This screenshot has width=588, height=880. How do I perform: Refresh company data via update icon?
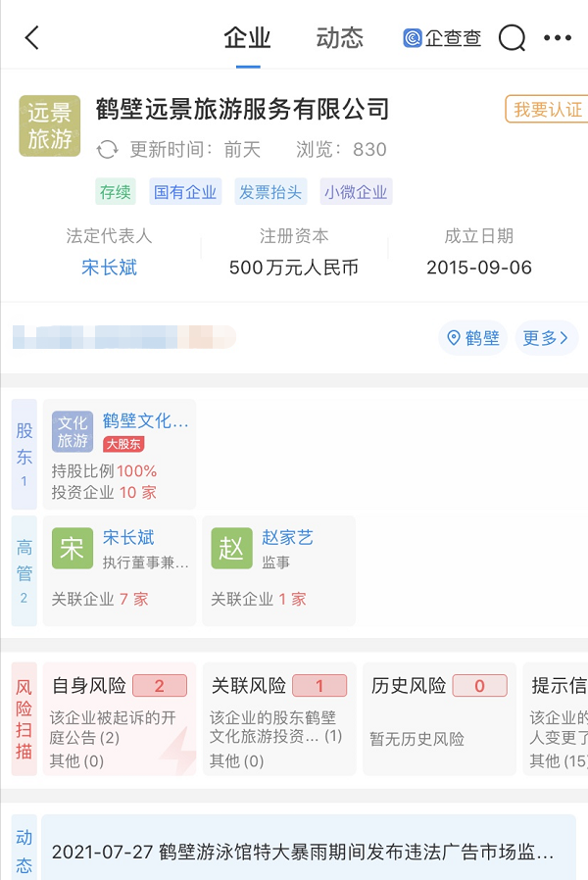coord(107,150)
